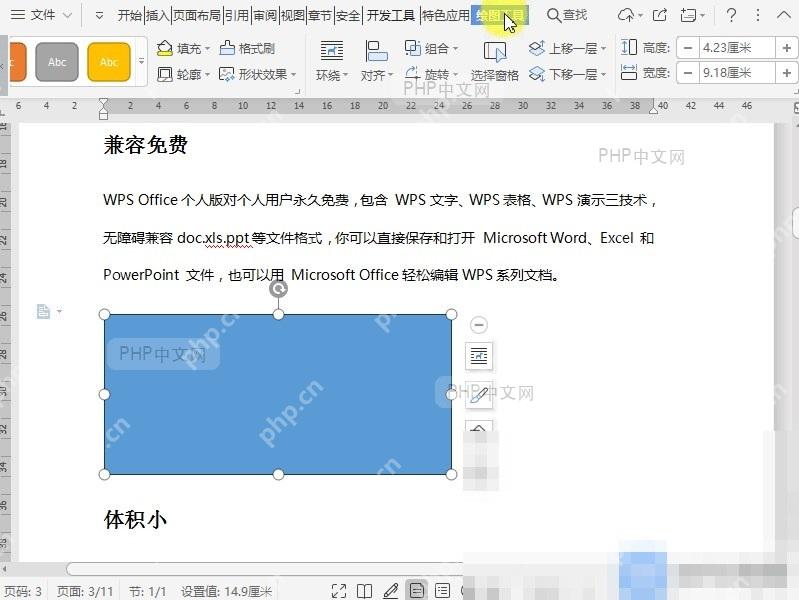Decrease the 宽度 width value

[687, 73]
